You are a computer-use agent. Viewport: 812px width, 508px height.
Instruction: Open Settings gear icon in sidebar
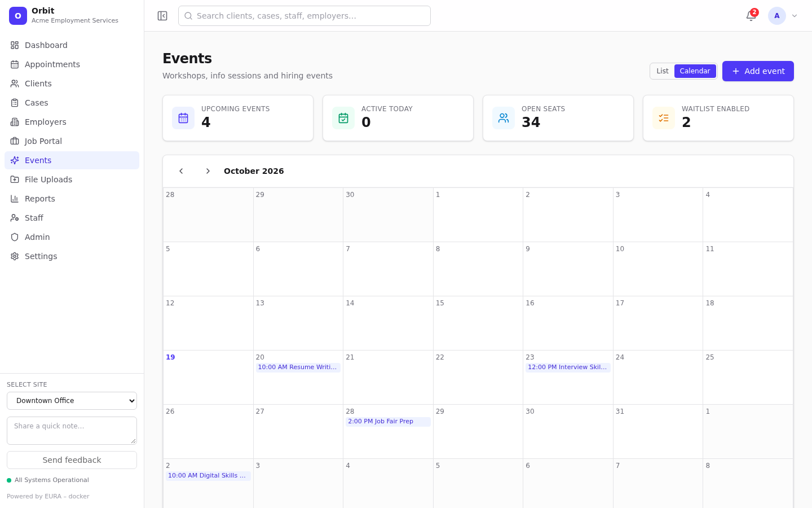15,256
